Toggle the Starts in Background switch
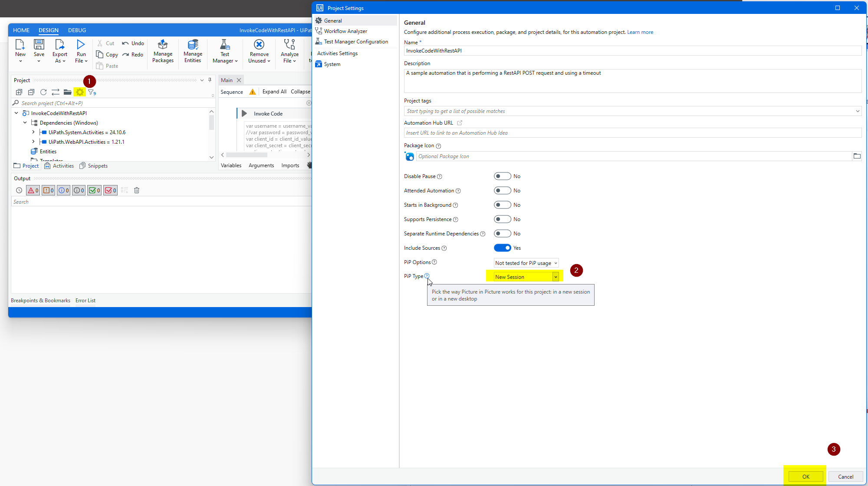The image size is (868, 486). [x=502, y=205]
